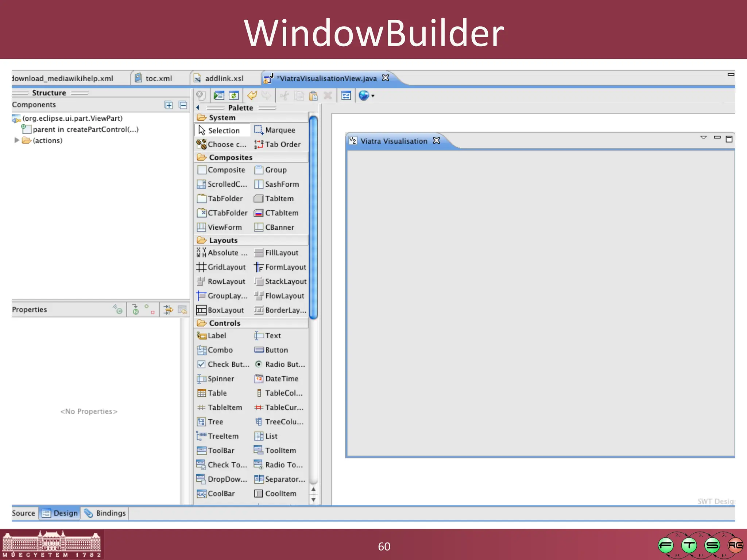Select the GridLayout layout

coord(222,267)
